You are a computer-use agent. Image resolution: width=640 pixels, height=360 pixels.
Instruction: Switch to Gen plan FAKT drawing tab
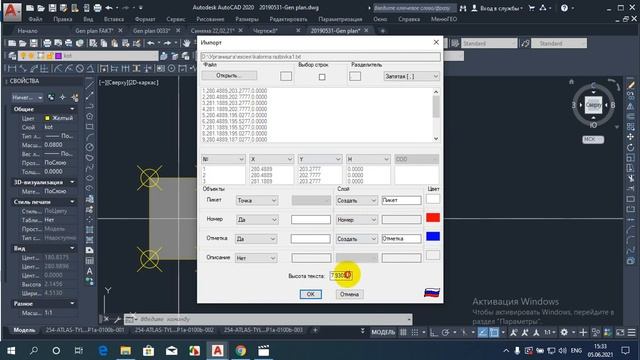pyautogui.click(x=94, y=31)
